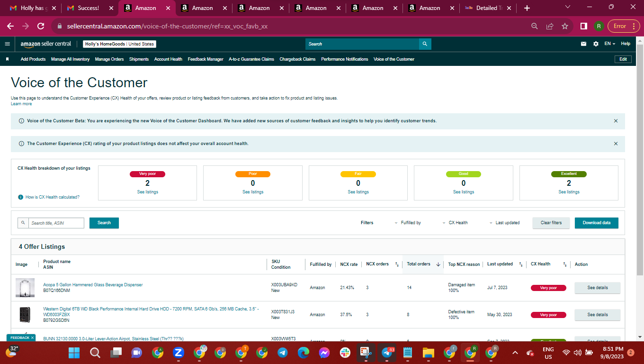Screen dimensions: 644x364
Task: Dismiss the CX rating account health banner
Action: pos(616,144)
